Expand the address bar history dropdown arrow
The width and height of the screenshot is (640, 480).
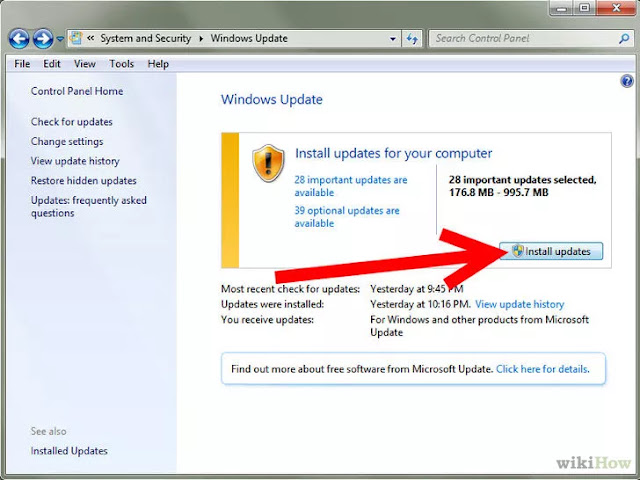coord(393,39)
